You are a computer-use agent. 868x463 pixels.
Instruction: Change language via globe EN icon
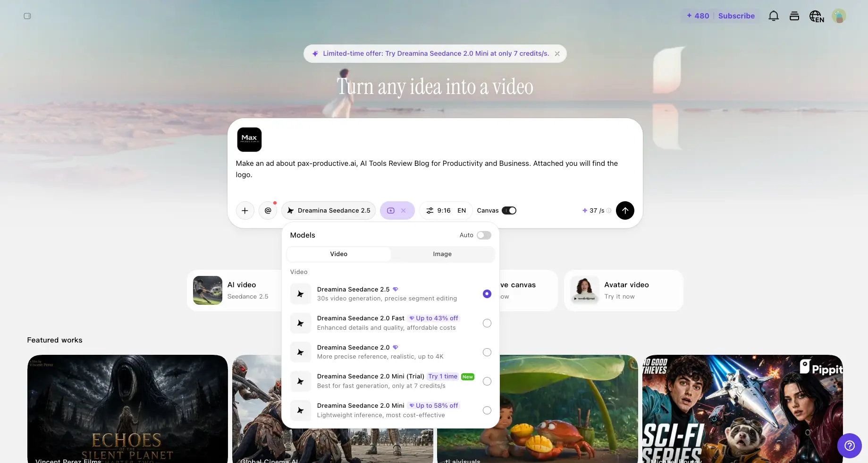[x=817, y=17]
